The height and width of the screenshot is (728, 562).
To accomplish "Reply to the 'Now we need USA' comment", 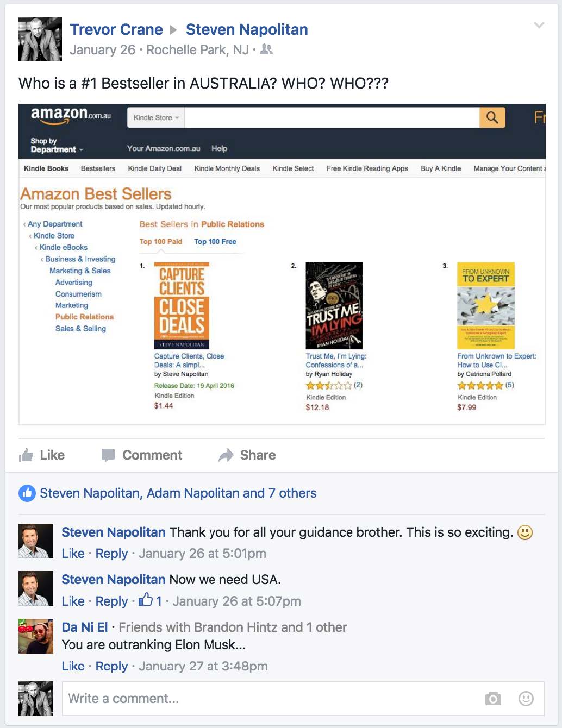I will [111, 601].
